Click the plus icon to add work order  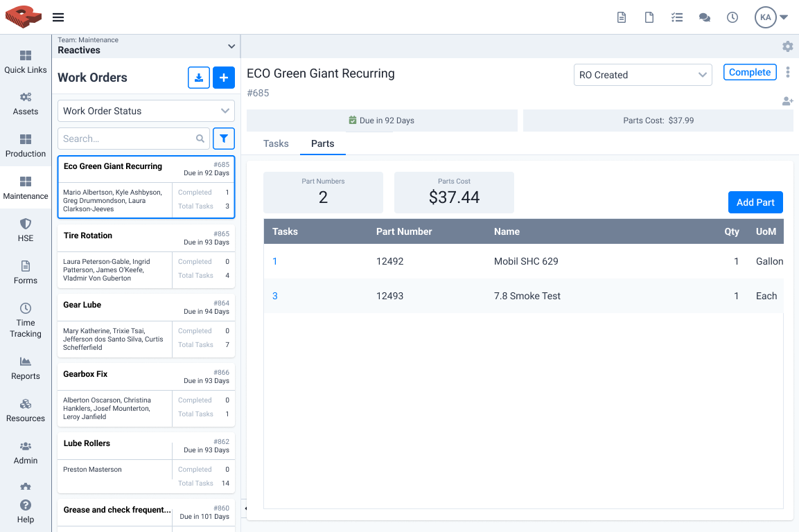(223, 78)
